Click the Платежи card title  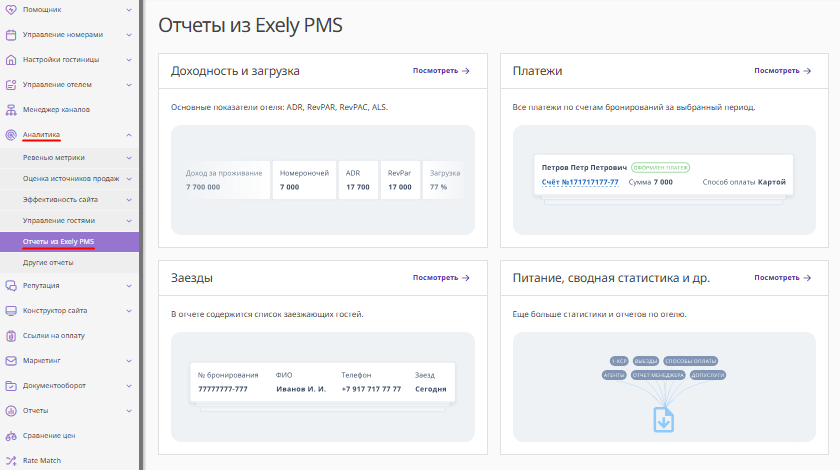tap(537, 71)
